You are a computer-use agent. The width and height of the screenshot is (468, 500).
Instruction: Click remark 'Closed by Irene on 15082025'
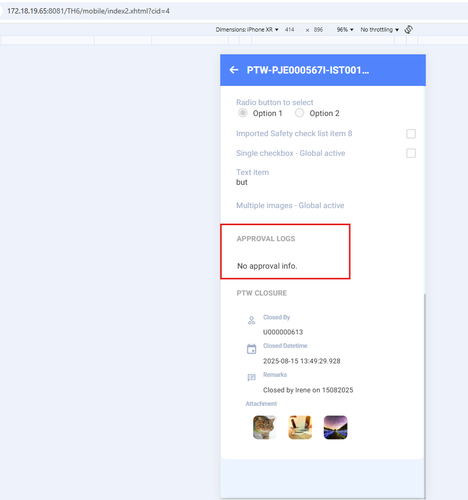[308, 390]
